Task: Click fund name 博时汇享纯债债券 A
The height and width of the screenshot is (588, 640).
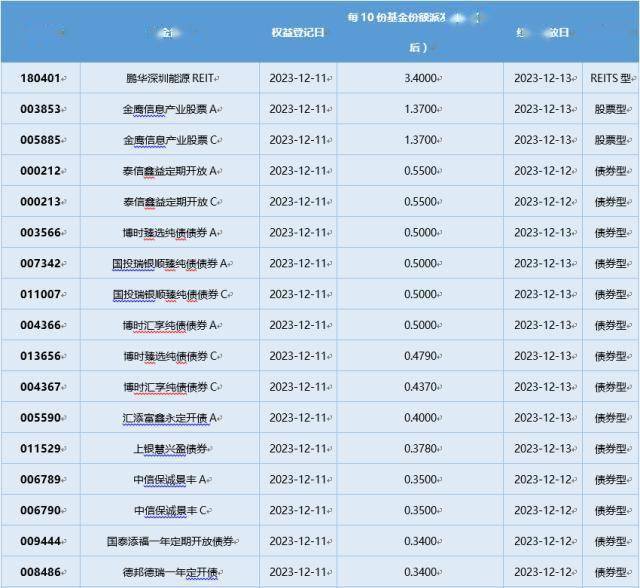Action: pos(170,325)
